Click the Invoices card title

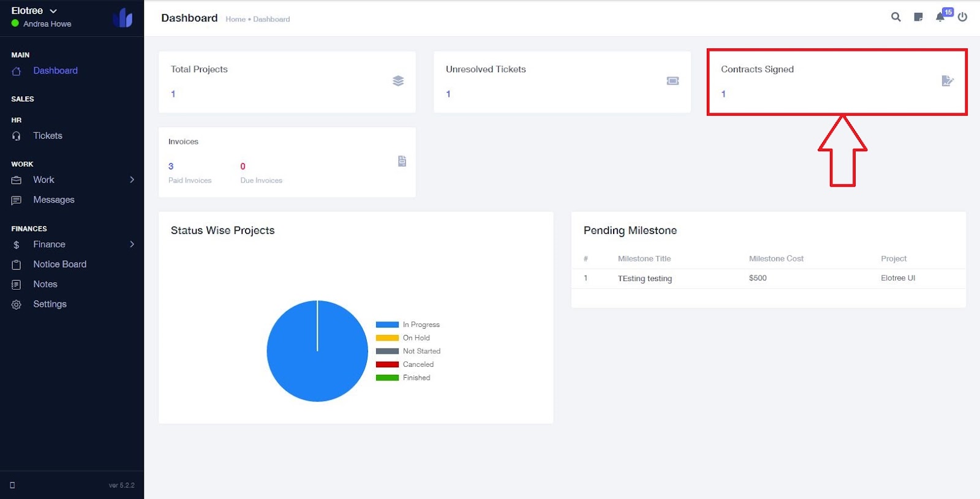[183, 141]
